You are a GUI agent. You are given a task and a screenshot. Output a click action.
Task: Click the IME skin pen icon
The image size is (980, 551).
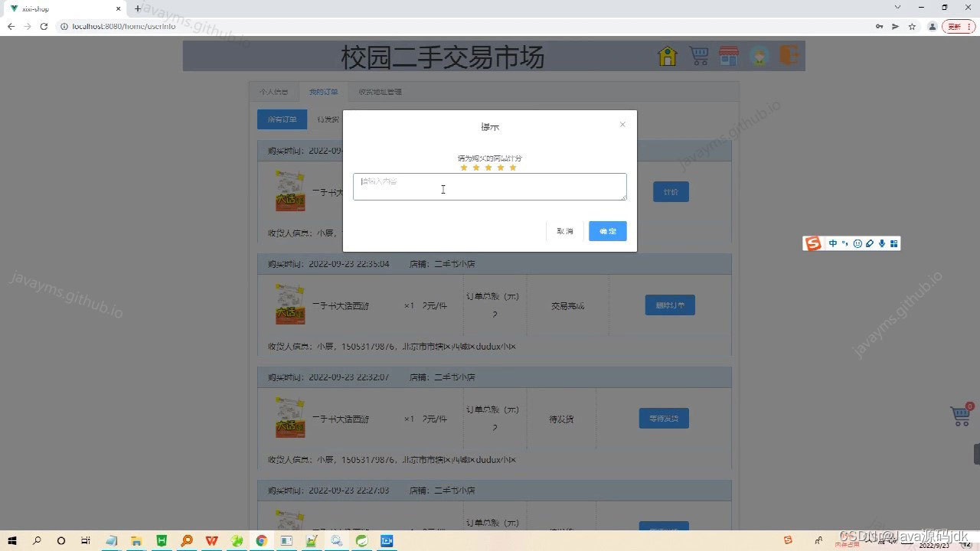(x=870, y=243)
